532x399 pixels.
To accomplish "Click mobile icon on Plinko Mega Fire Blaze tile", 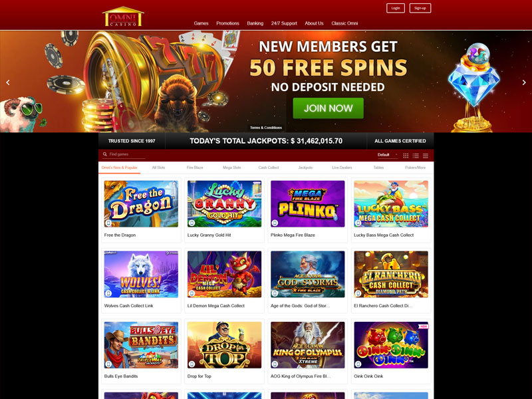I will [275, 223].
